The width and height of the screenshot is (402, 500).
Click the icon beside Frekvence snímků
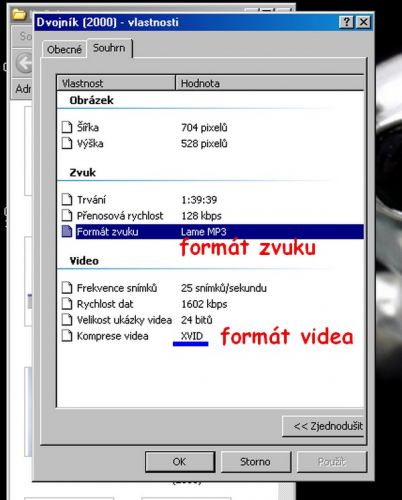pyautogui.click(x=67, y=287)
